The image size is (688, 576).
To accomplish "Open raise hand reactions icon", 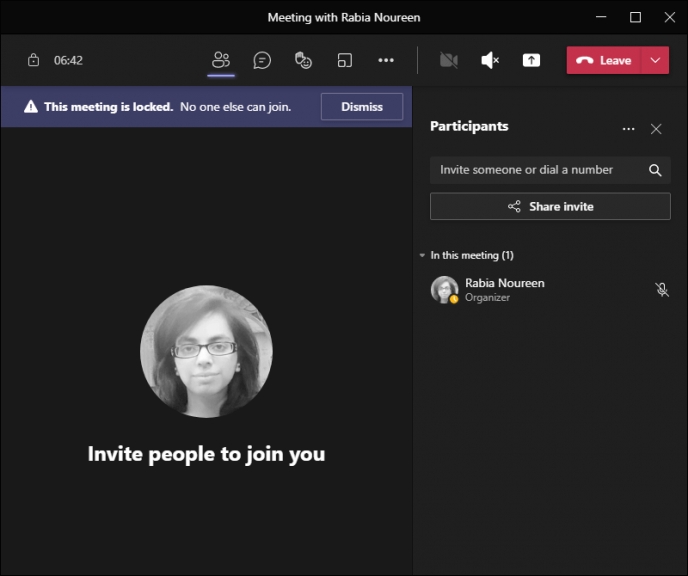I will (x=303, y=60).
